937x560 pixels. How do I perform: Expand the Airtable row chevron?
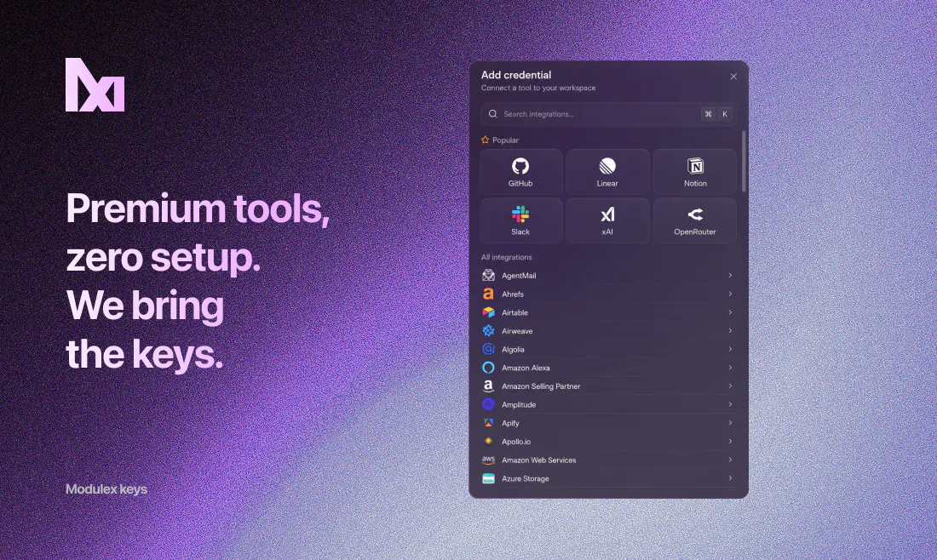pyautogui.click(x=730, y=312)
